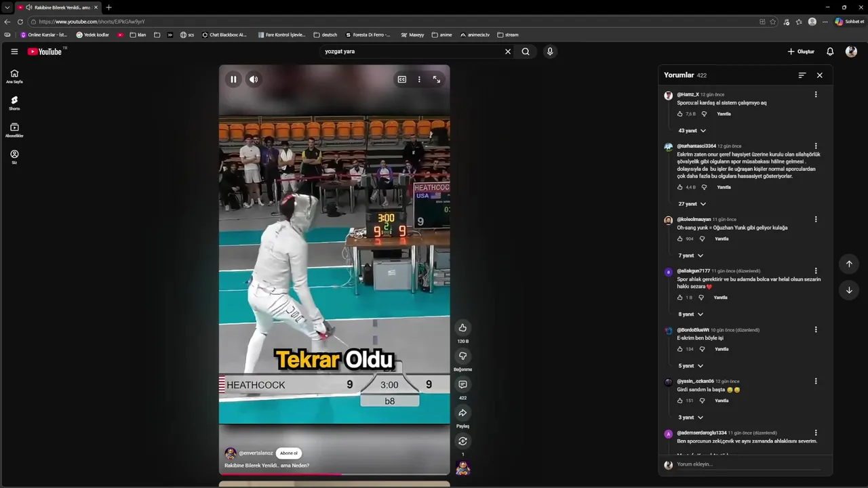This screenshot has width=868, height=488.
Task: Open the comment sort options
Action: click(x=802, y=75)
